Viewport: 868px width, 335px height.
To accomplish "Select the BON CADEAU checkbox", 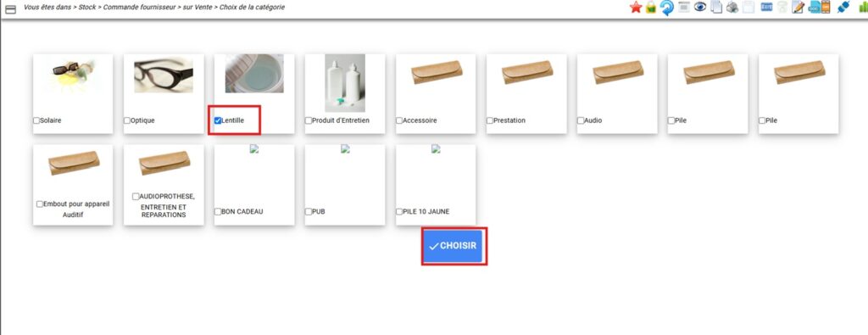I will (218, 211).
